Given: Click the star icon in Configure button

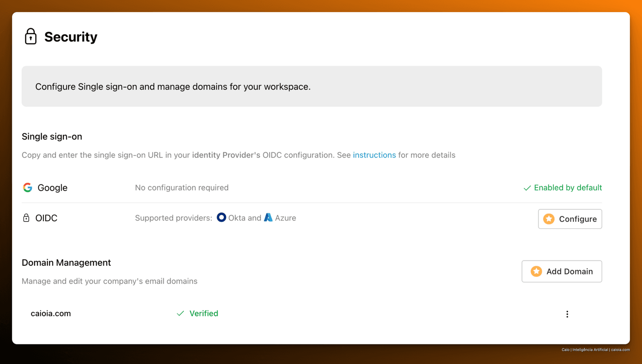Looking at the screenshot, I should [549, 219].
